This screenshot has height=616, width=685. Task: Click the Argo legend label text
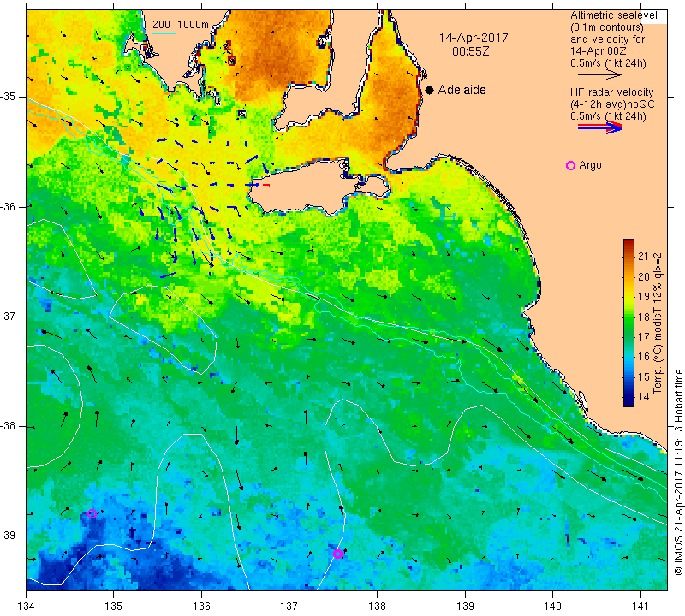(x=590, y=165)
